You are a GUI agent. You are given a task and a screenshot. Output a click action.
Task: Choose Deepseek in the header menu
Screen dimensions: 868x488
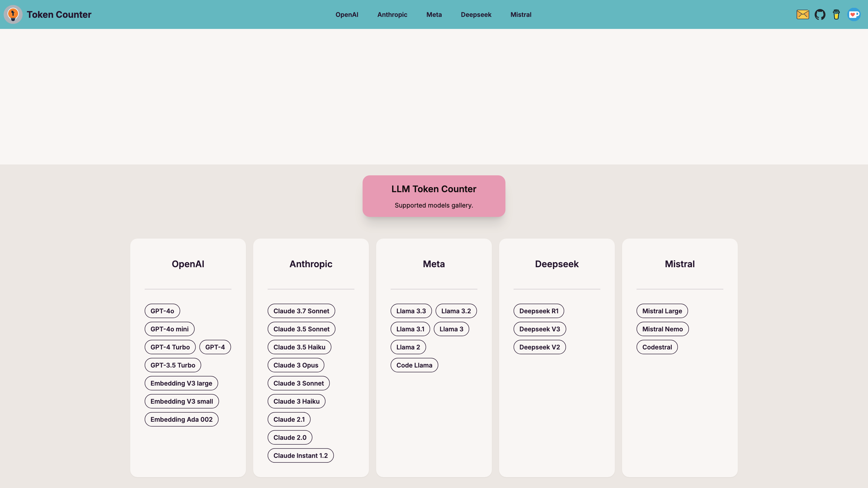(x=476, y=14)
